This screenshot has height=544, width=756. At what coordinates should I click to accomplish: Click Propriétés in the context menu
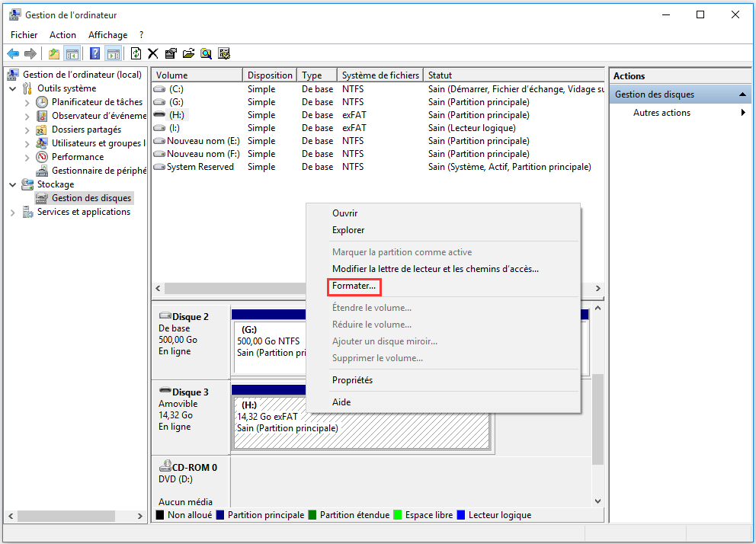pos(355,379)
